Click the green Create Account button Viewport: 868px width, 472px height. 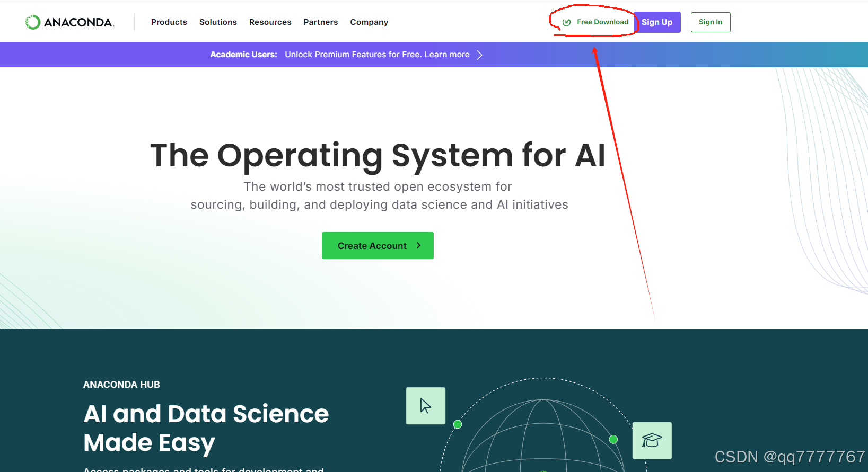click(378, 246)
